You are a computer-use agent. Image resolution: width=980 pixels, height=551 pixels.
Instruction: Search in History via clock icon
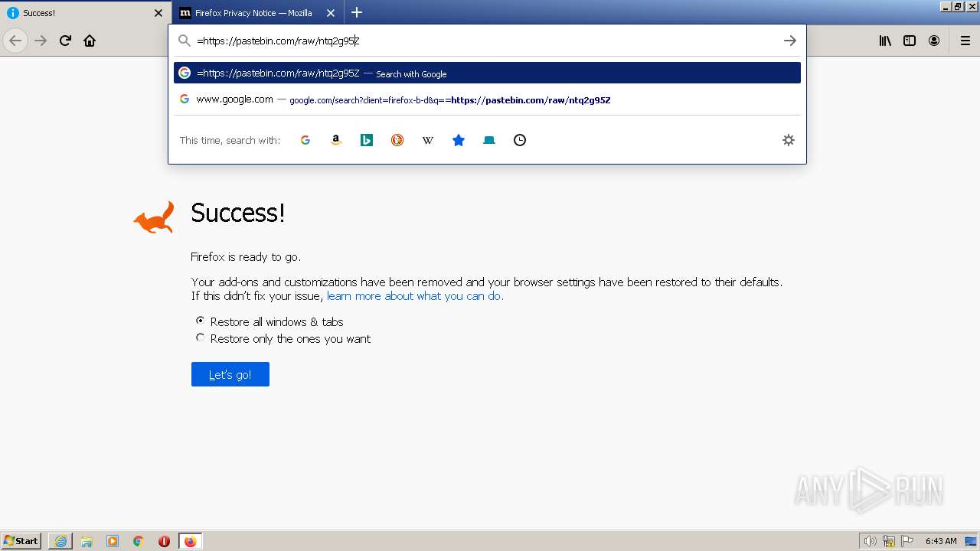pyautogui.click(x=520, y=140)
